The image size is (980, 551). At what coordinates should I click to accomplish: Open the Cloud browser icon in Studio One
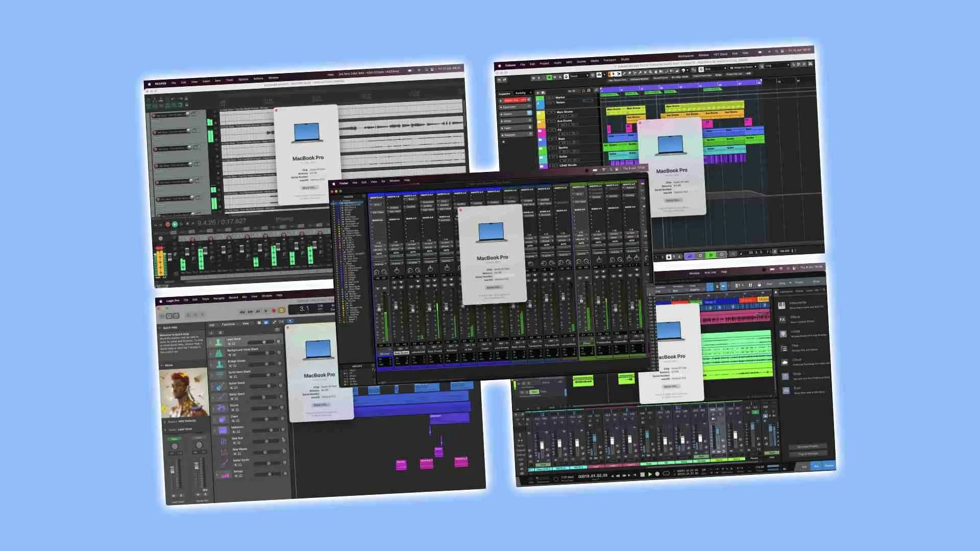click(785, 362)
